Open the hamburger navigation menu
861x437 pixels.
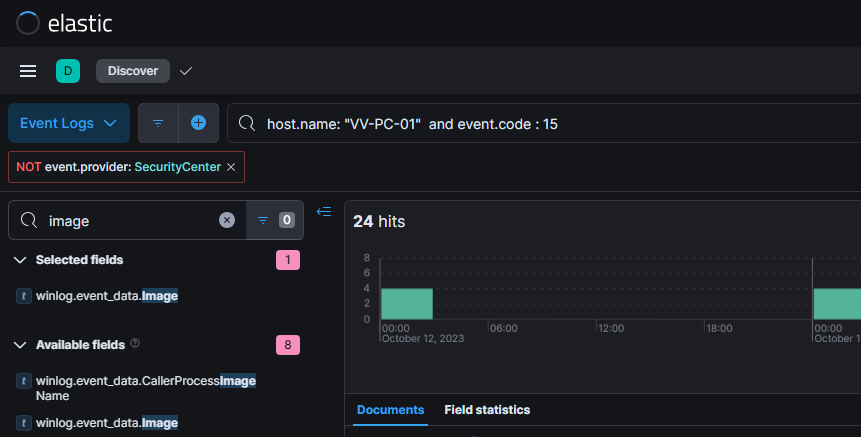pyautogui.click(x=28, y=71)
